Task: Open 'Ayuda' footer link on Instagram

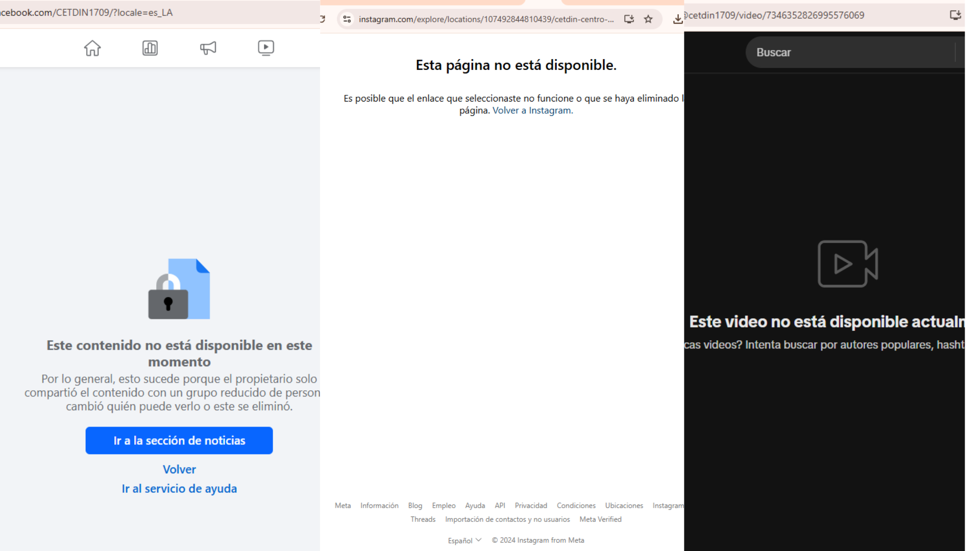Action: coord(475,506)
